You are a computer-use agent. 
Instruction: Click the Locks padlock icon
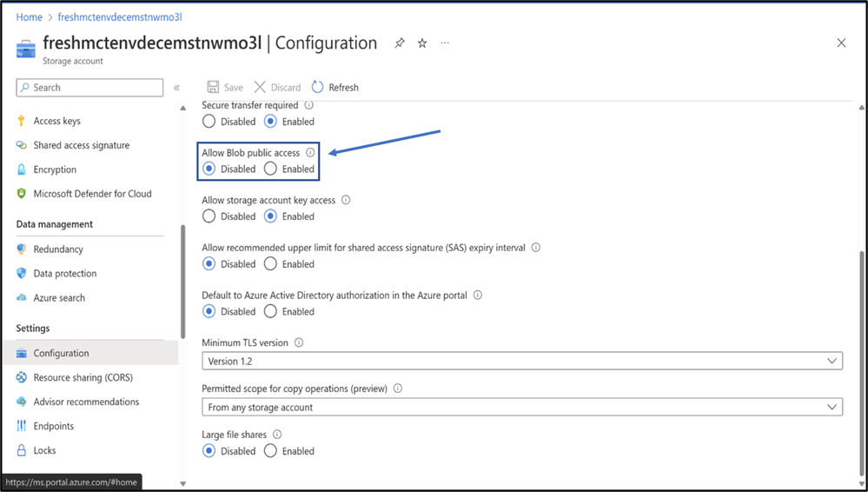coord(22,450)
